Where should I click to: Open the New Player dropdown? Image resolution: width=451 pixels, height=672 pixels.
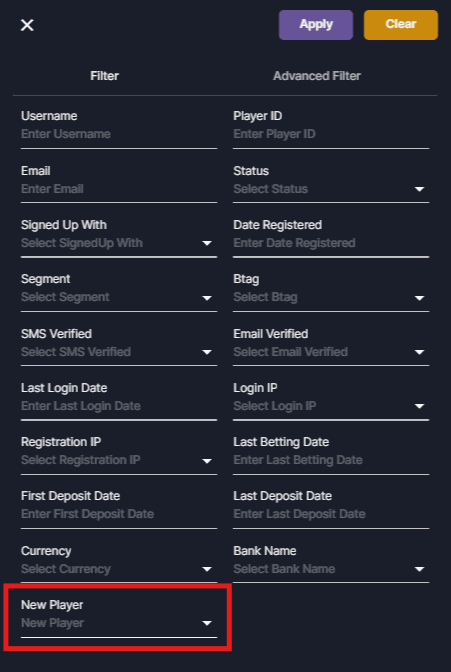pos(119,623)
